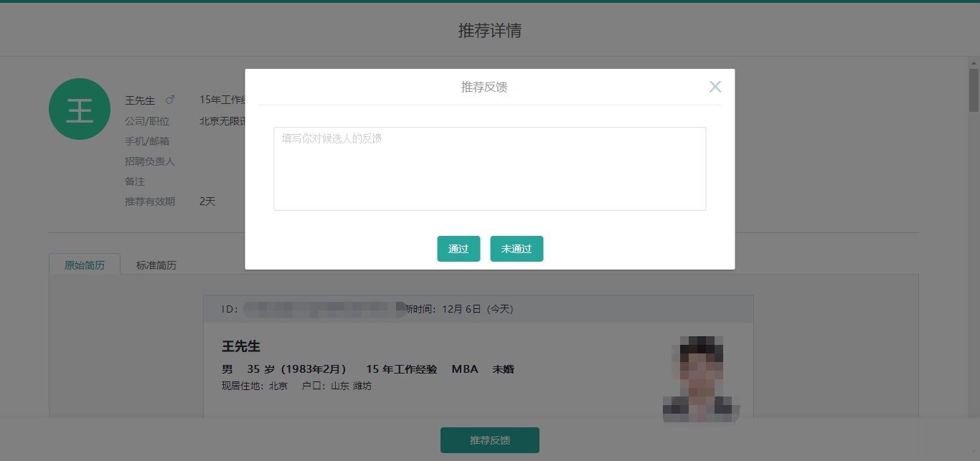Click the green 王 avatar circle
The width and height of the screenshot is (980, 461).
pos(80,109)
